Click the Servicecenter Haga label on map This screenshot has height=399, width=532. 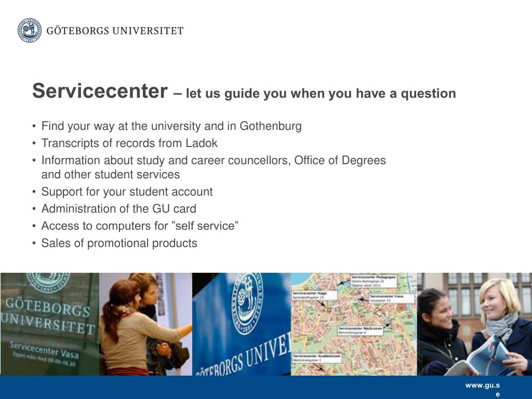(x=314, y=295)
